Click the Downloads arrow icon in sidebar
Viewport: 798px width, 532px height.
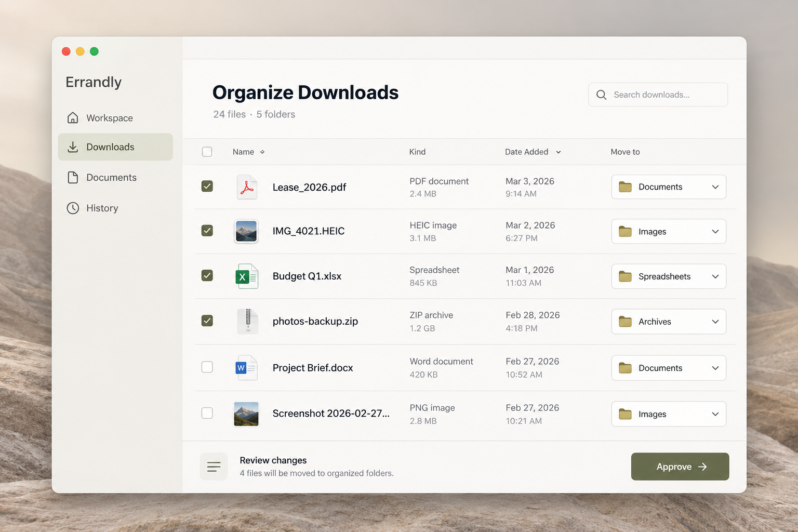point(73,147)
